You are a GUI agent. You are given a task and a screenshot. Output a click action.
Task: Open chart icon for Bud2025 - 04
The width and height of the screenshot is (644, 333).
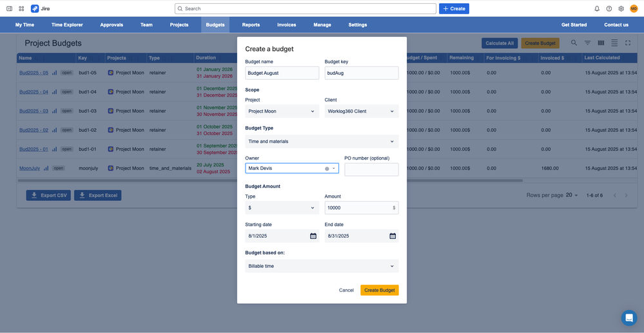(x=54, y=92)
